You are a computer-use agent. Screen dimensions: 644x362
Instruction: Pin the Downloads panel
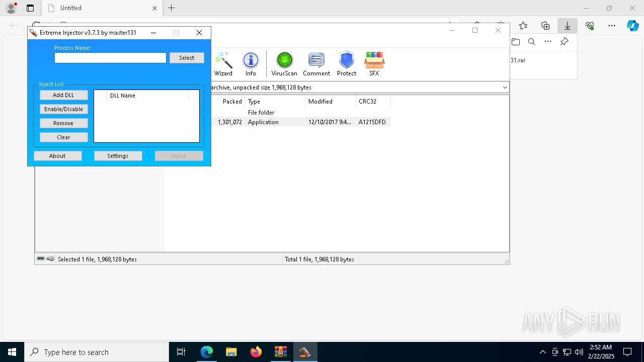564,42
